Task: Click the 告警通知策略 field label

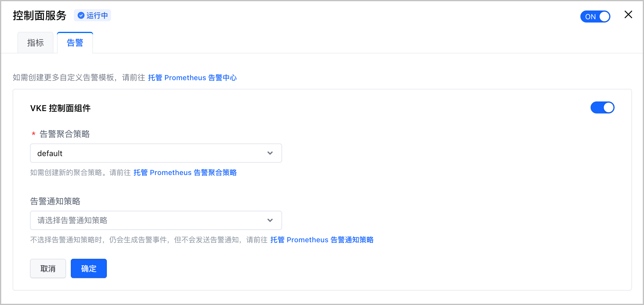Action: click(55, 201)
